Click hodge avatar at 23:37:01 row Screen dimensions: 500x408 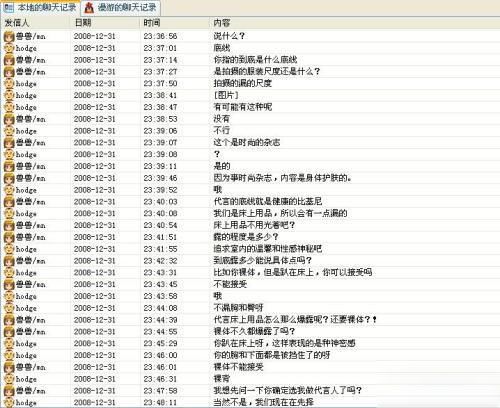(x=9, y=48)
